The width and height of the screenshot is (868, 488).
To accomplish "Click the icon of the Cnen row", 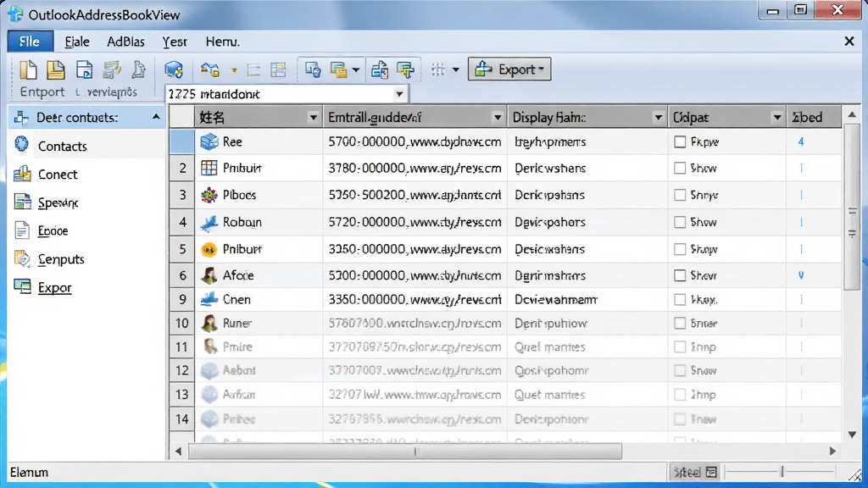I will coord(209,299).
